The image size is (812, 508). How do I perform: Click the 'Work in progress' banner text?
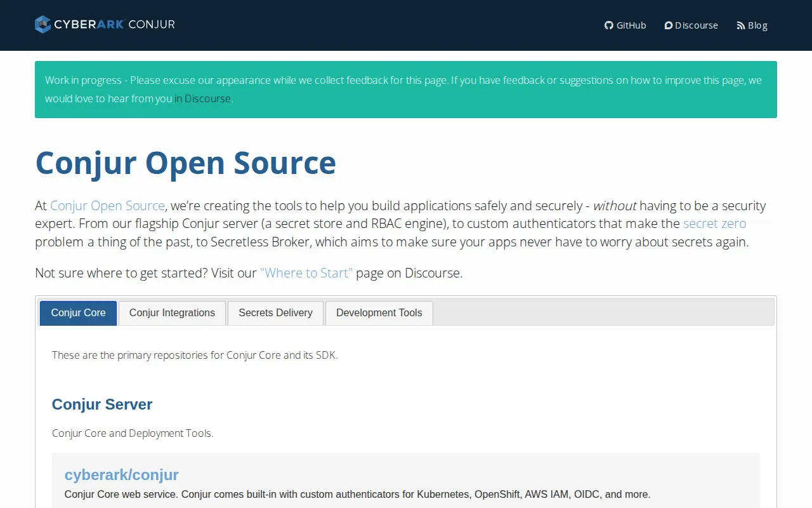click(x=403, y=90)
